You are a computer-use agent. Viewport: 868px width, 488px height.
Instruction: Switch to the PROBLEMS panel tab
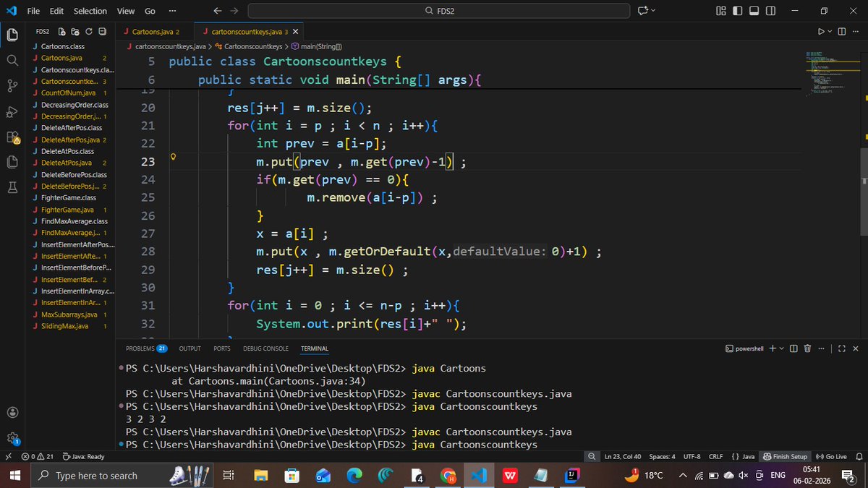click(x=146, y=348)
